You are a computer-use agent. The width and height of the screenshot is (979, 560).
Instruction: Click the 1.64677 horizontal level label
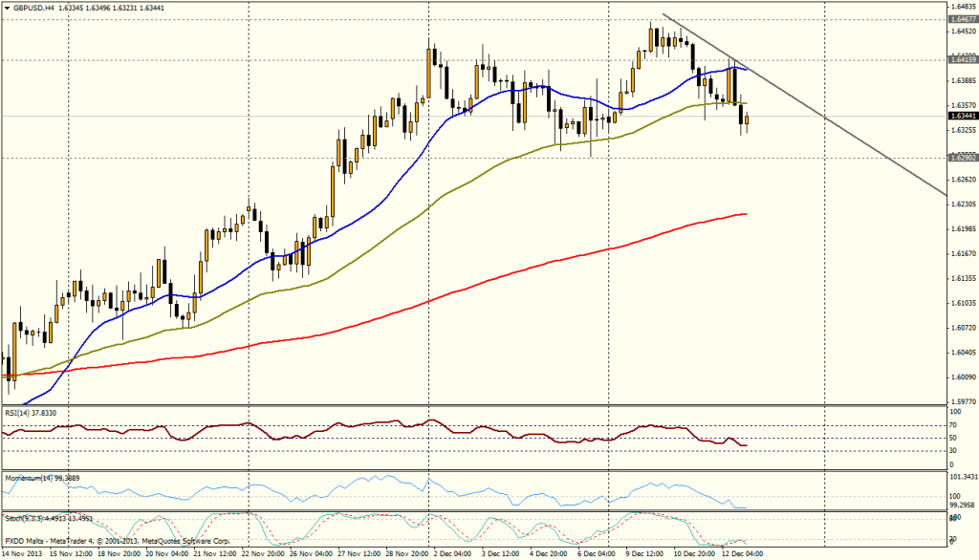[x=961, y=18]
